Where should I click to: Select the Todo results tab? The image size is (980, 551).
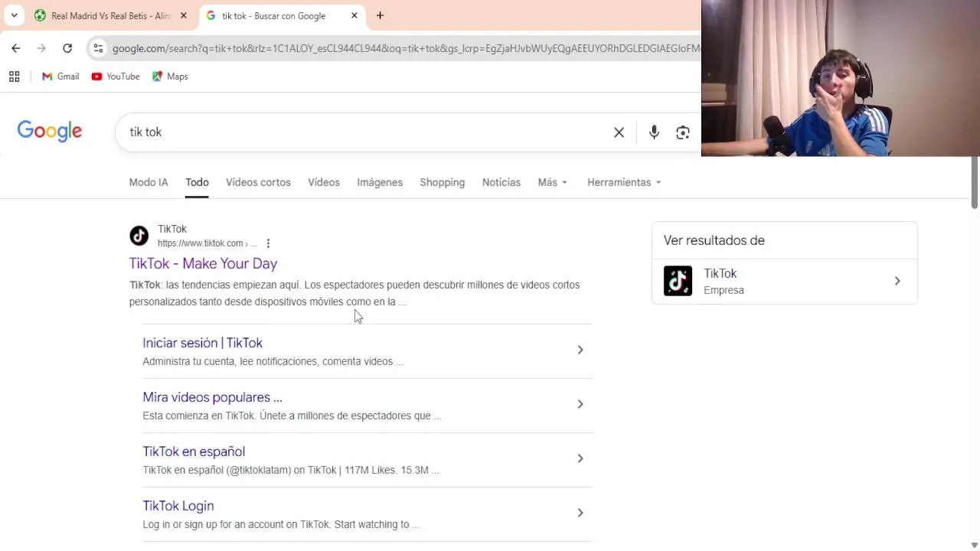coord(197,182)
